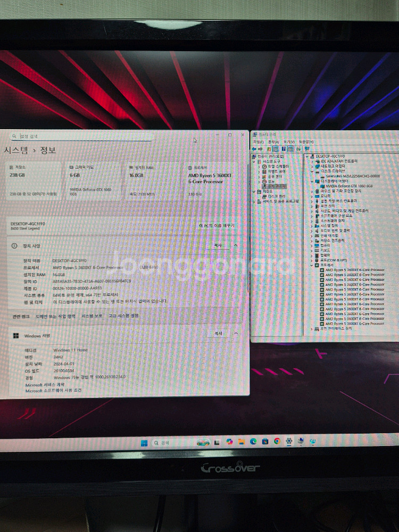
Task: Collapse the 장치 사양 section chevron
Action: click(235, 245)
